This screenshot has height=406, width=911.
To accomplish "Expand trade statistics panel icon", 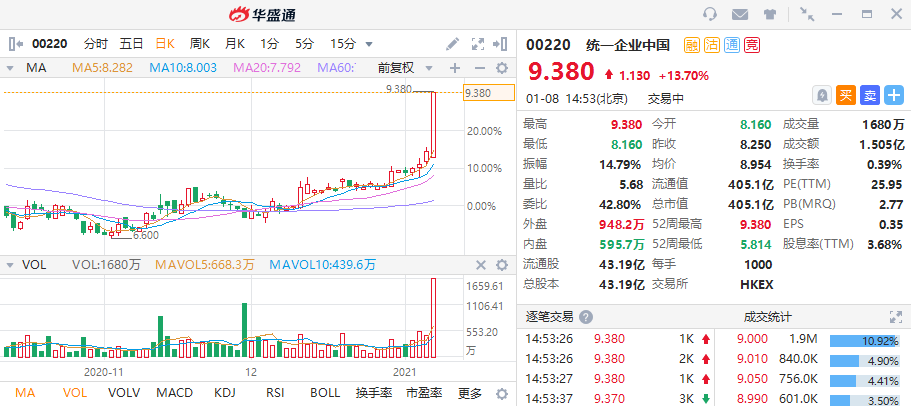I will [895, 317].
